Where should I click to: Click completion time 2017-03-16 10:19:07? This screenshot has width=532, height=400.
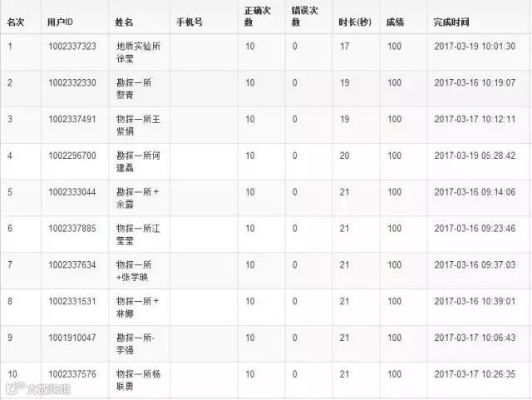[x=475, y=82]
